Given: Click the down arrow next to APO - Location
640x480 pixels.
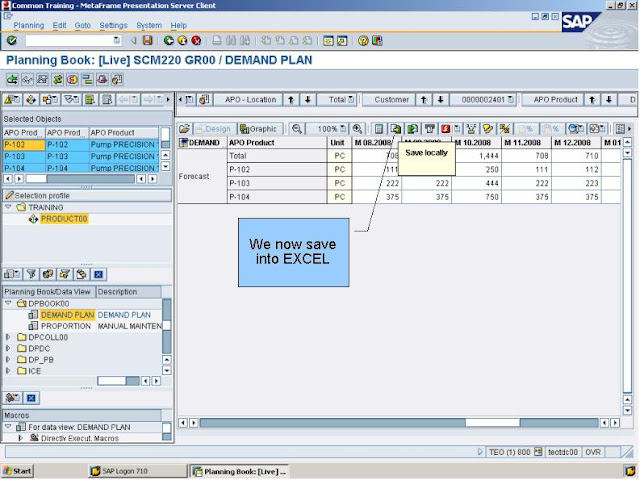Looking at the screenshot, I should [308, 100].
